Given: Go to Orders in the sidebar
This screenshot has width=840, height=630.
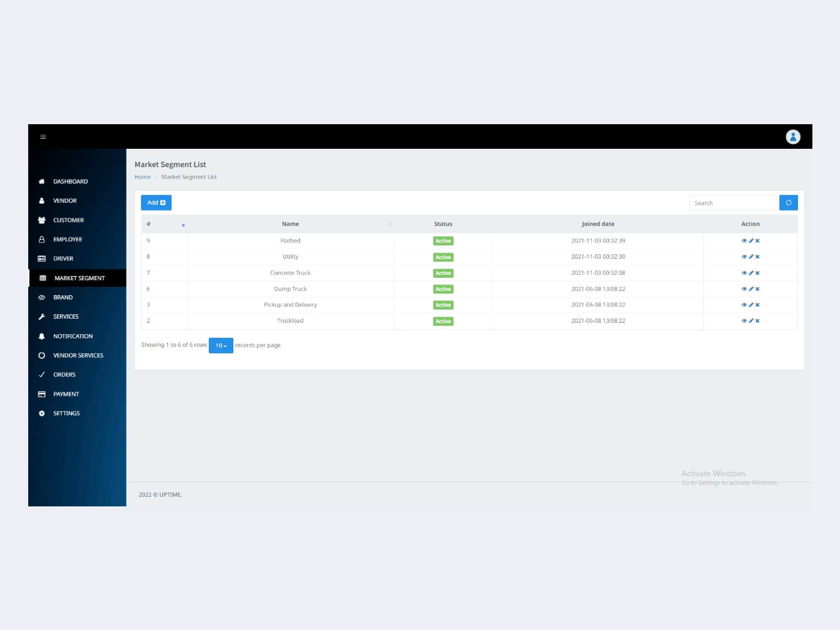Looking at the screenshot, I should coord(64,374).
